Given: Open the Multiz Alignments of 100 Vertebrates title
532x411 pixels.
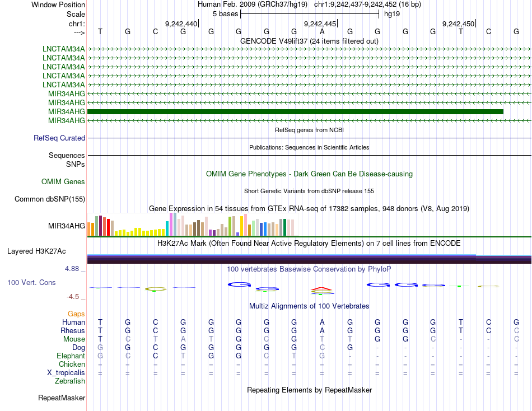Looking at the screenshot, I should (309, 306).
